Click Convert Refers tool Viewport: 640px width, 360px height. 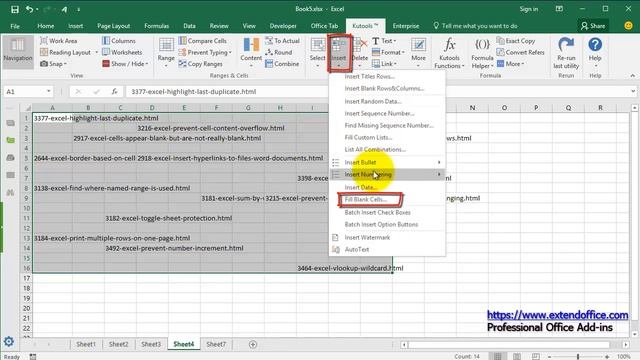click(x=520, y=52)
